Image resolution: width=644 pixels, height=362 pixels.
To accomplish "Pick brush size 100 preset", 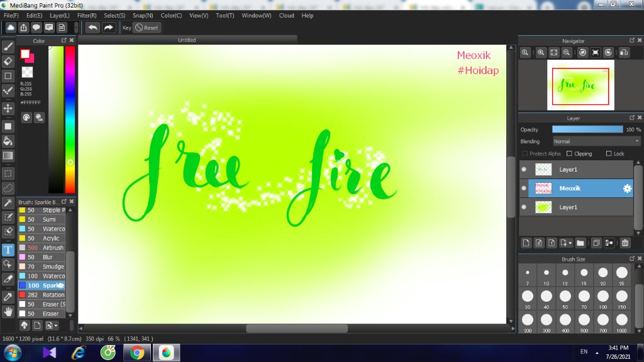I will (603, 299).
